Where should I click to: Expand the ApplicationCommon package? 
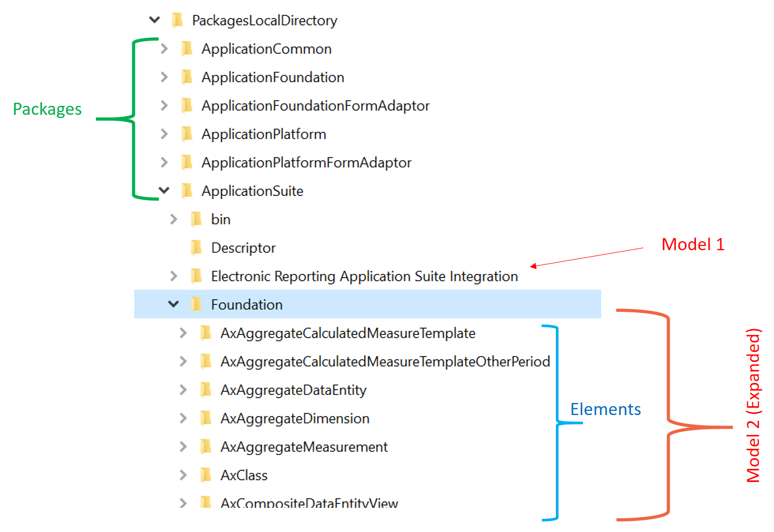pos(164,48)
